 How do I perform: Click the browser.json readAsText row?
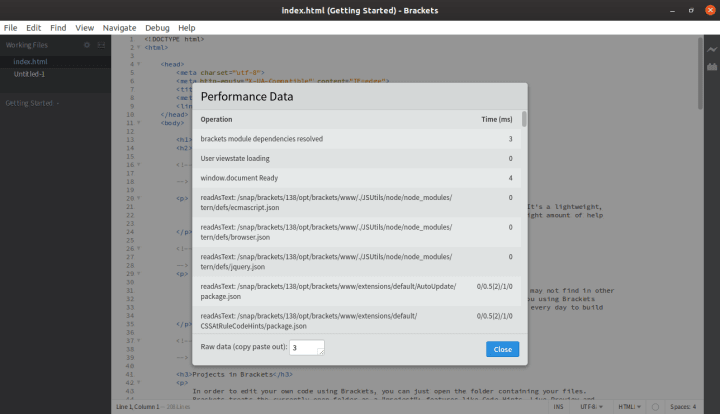click(x=357, y=232)
